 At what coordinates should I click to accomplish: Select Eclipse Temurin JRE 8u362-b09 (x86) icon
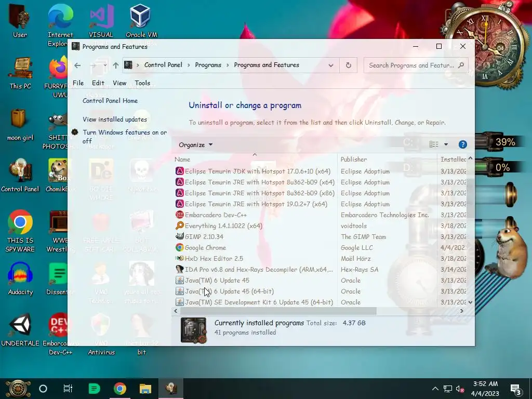179,193
